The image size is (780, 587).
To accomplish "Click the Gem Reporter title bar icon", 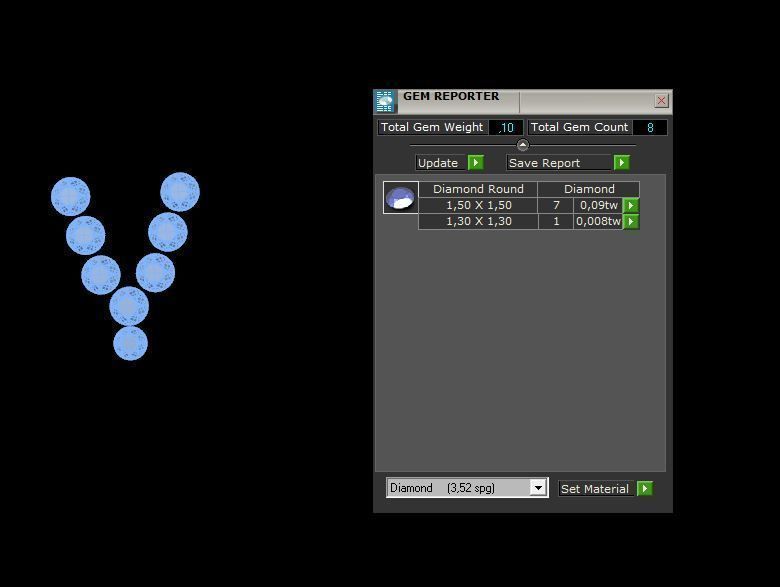I will click(385, 101).
